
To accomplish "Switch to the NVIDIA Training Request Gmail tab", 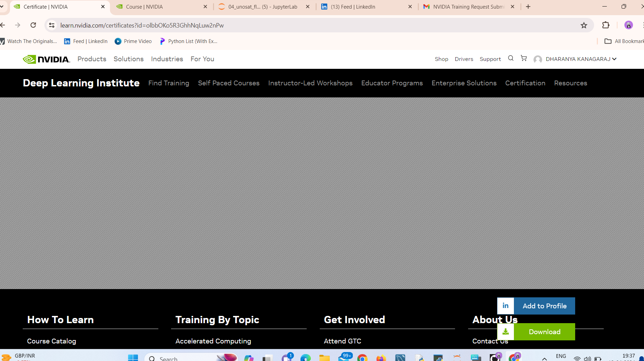I will (x=469, y=7).
